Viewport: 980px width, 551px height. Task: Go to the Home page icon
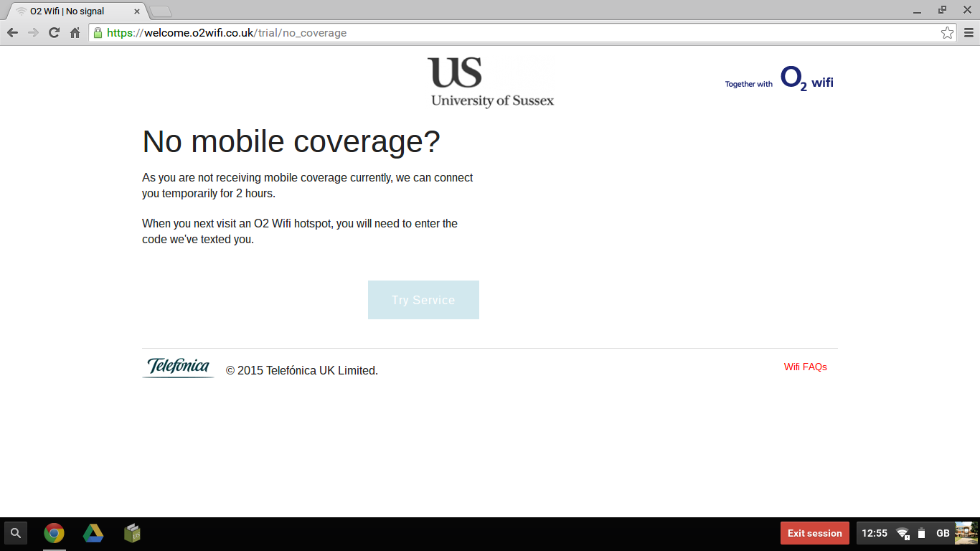[75, 33]
